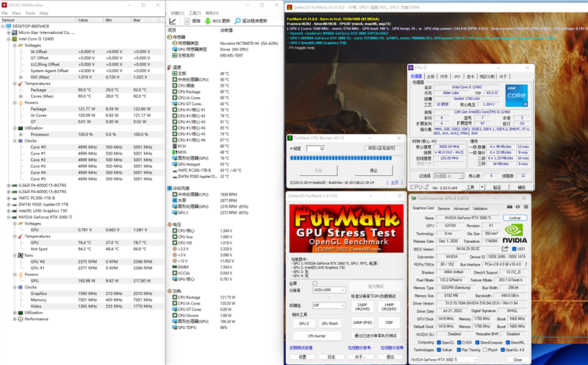This screenshot has width=588, height=365.
Task: Open the View menu in HWMonitor
Action: [16, 13]
